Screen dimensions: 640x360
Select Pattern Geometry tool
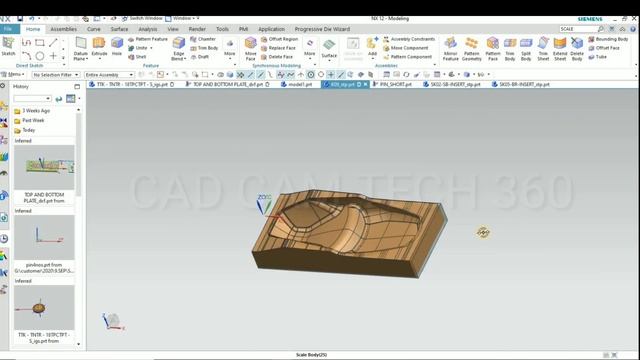coord(472,49)
